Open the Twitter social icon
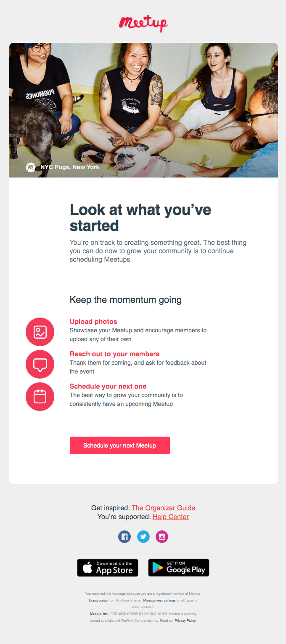286x644 pixels. tap(143, 537)
